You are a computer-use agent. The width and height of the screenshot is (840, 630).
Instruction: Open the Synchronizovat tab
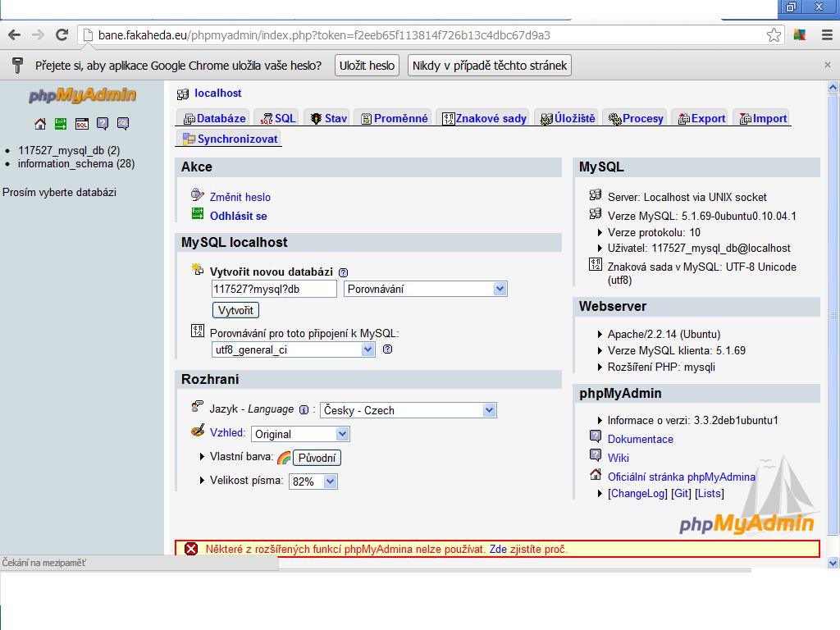tap(231, 139)
